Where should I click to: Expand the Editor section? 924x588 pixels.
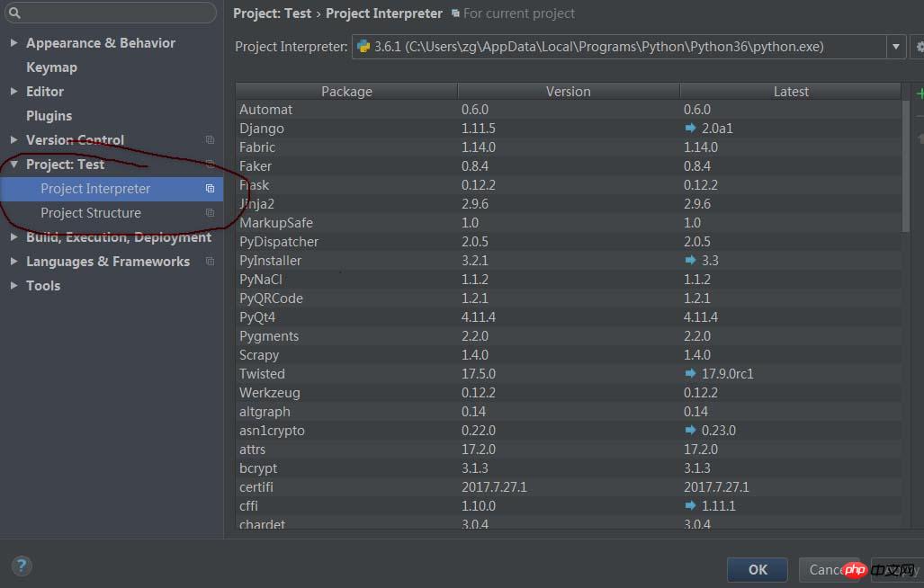coord(14,91)
